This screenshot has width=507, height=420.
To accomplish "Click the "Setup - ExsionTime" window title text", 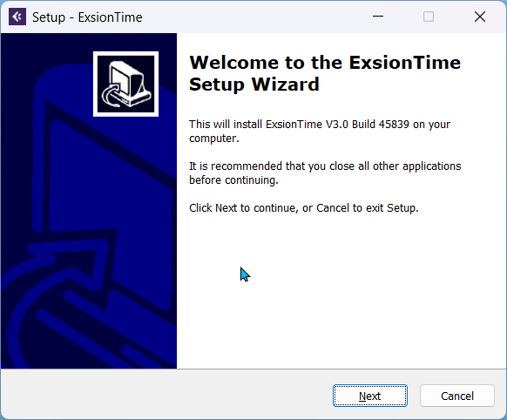I will (87, 17).
